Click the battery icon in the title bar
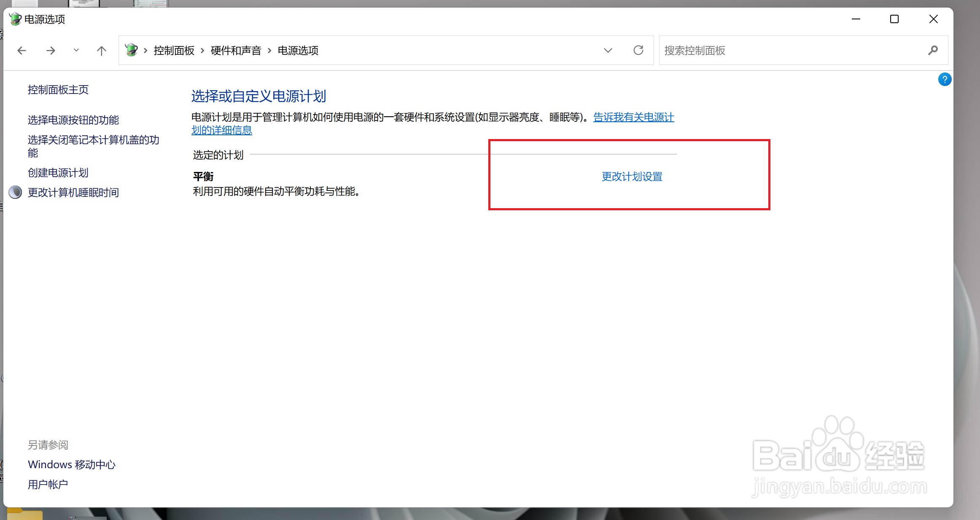 pyautogui.click(x=15, y=19)
